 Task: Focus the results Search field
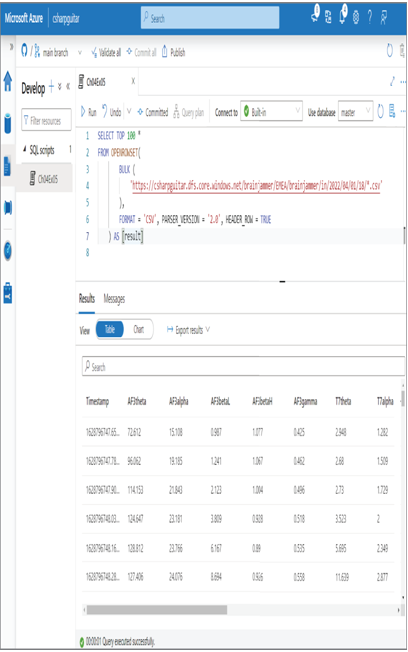243,367
